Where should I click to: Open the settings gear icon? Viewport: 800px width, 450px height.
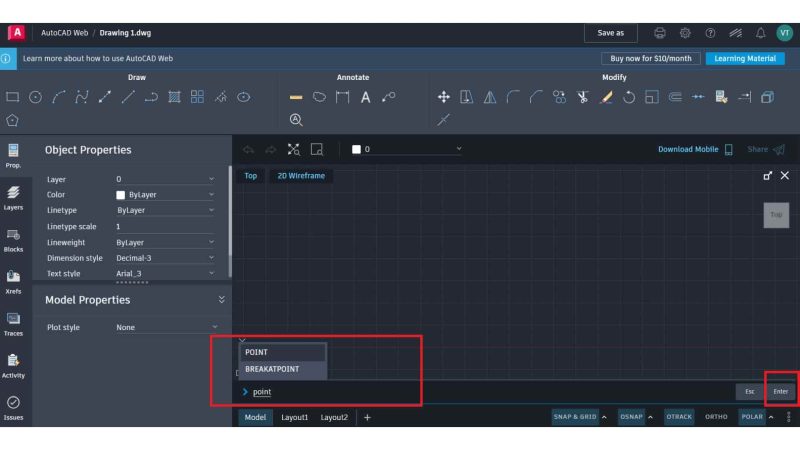coord(685,33)
